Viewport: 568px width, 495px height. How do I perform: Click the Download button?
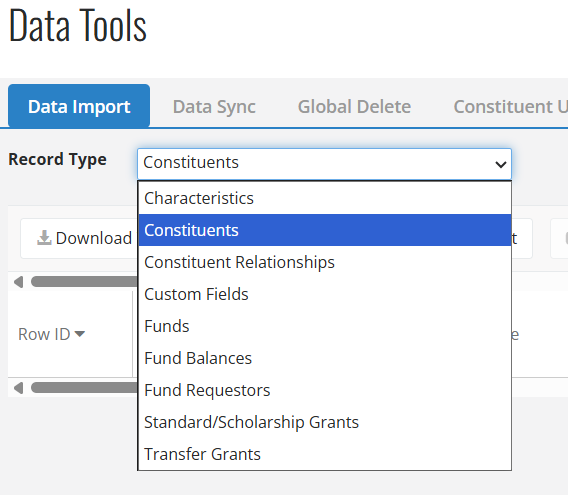[x=79, y=238]
